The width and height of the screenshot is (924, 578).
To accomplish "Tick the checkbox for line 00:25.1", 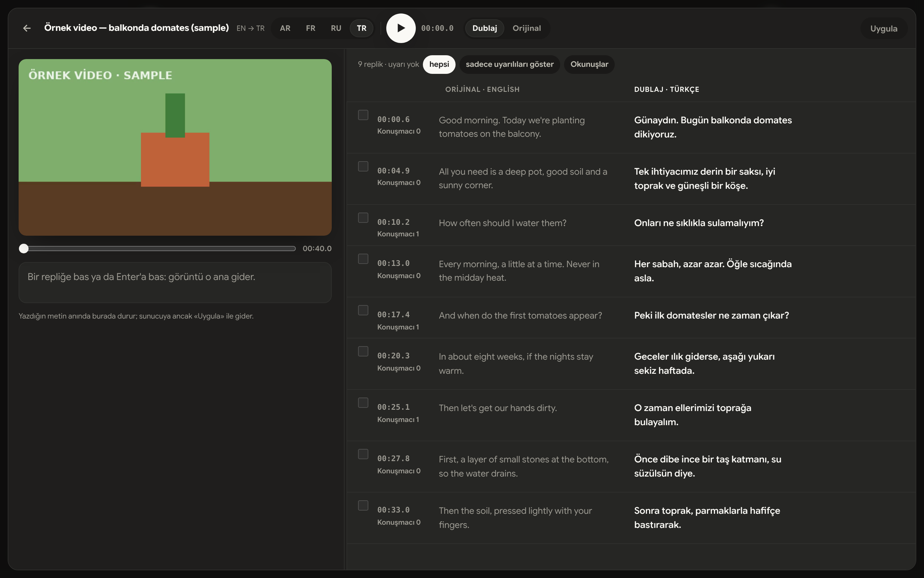I will (x=363, y=403).
